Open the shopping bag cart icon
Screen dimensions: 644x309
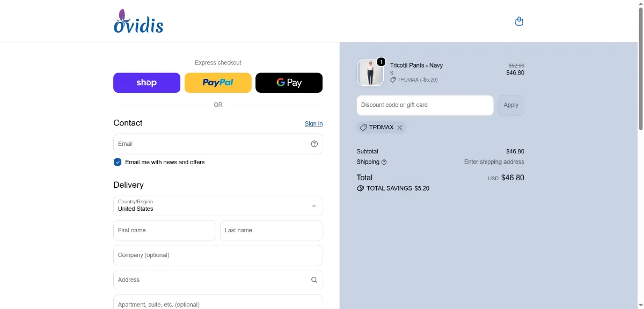coord(519,21)
